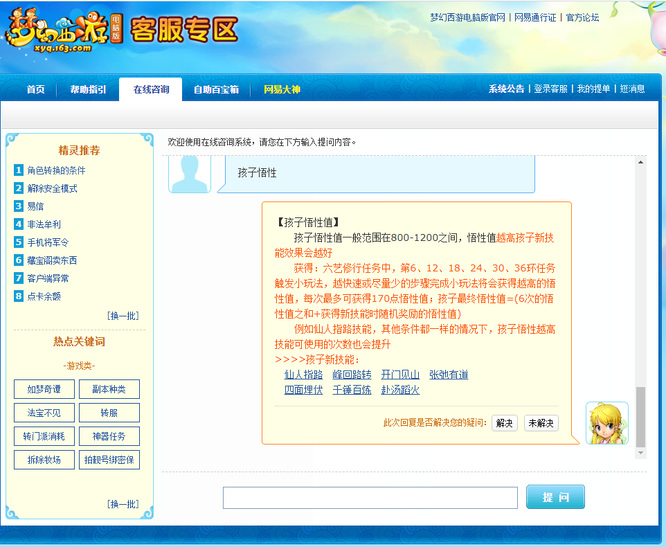This screenshot has height=547, width=666.
Task: Click the 神器任务 keyword button
Action: 109,436
